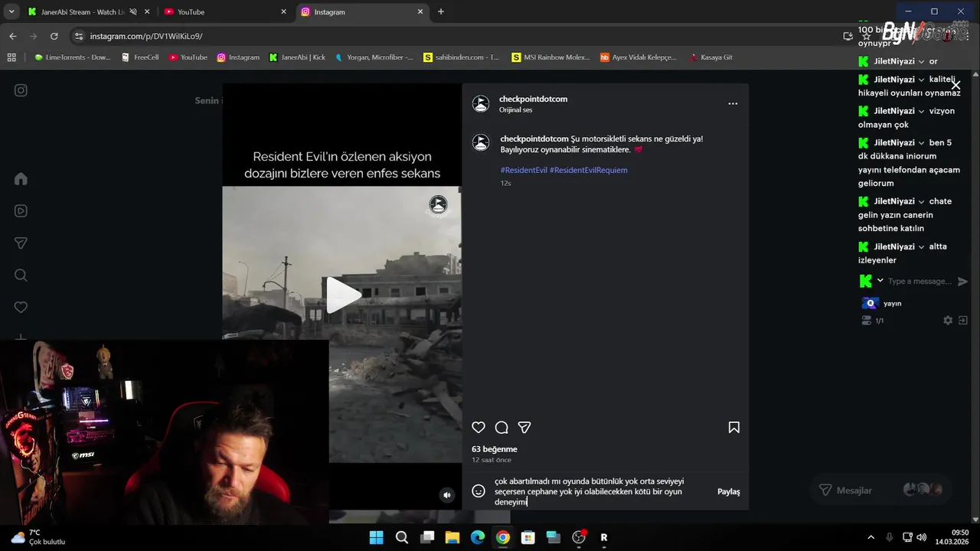Open the Ayex Vidalı Kelepçe bookmark
This screenshot has height=551, width=980.
(x=639, y=57)
